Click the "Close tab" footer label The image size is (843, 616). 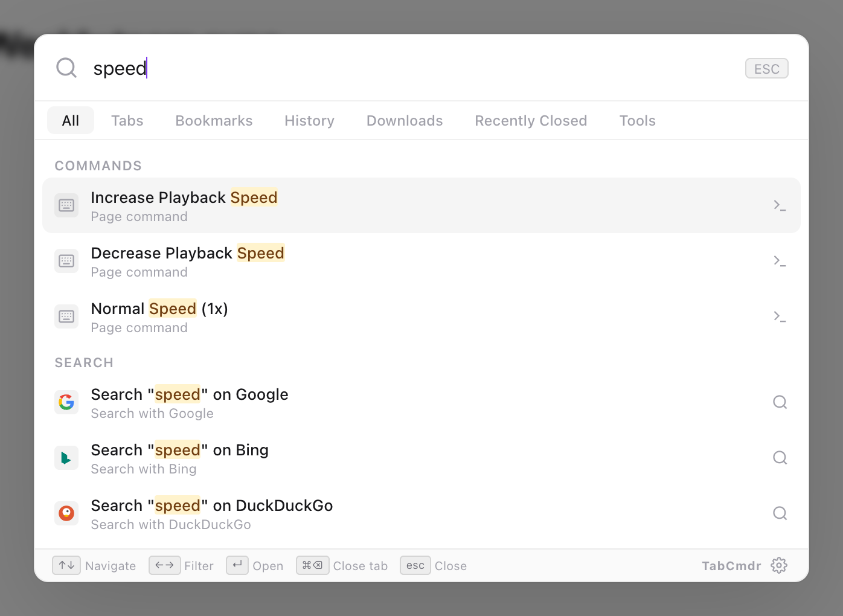click(x=361, y=566)
